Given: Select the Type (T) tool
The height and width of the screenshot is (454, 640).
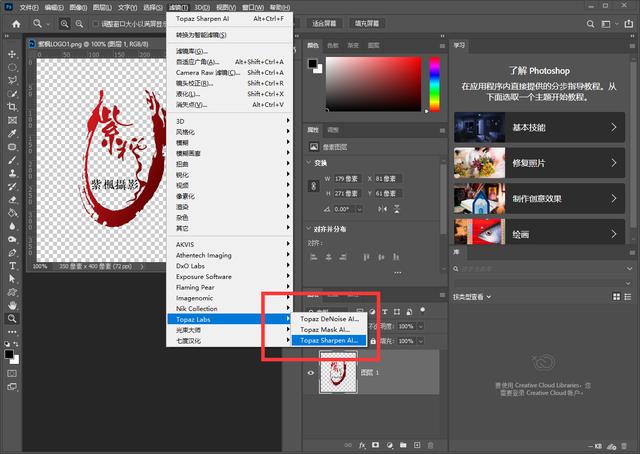Looking at the screenshot, I should 12,266.
